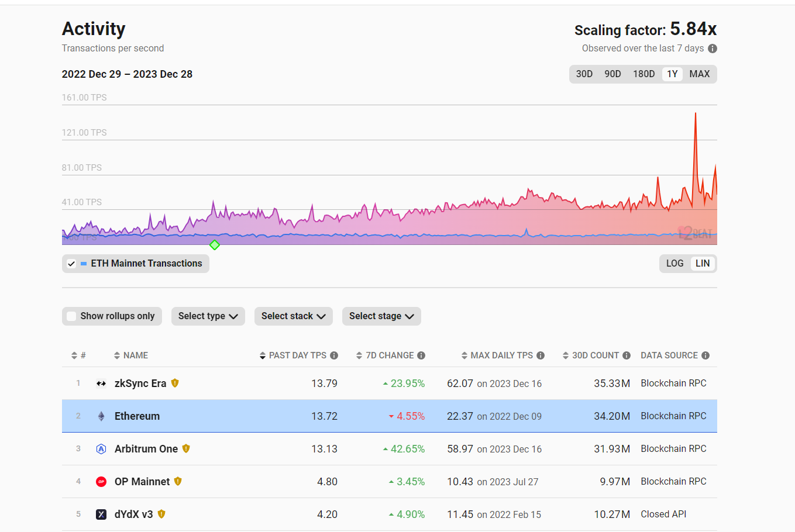Sort by Past Day TPS column
This screenshot has height=532, width=795.
[293, 355]
